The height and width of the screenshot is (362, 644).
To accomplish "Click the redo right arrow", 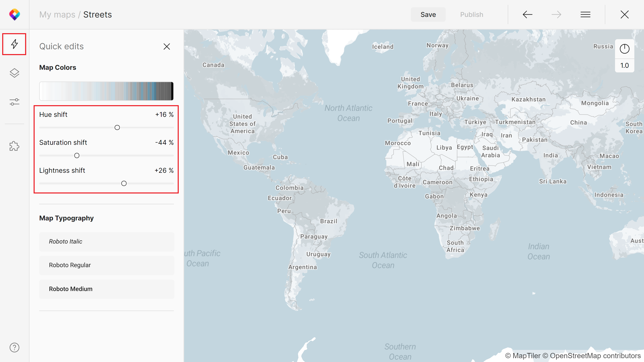I will (556, 14).
